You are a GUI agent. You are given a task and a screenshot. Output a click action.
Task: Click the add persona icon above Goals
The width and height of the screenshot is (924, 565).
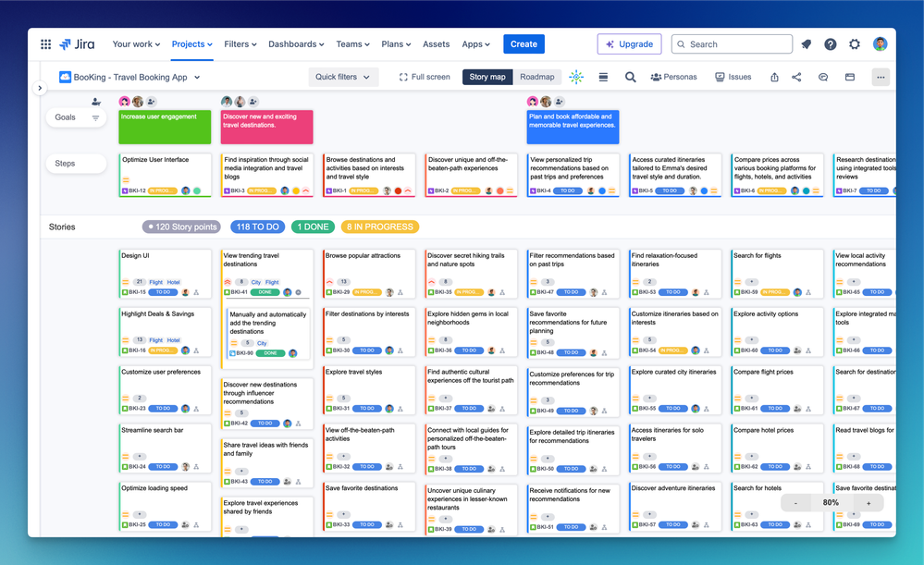click(96, 102)
